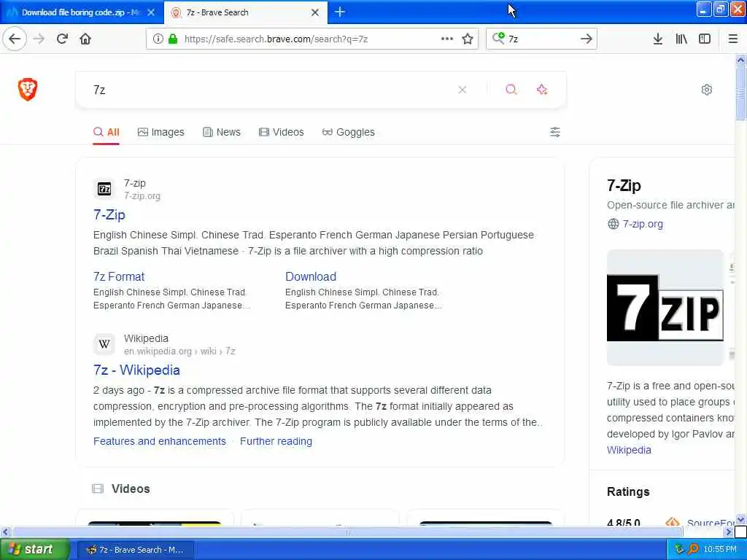The height and width of the screenshot is (560, 747).
Task: Click the toolbar search box containing 7z
Action: coord(541,39)
